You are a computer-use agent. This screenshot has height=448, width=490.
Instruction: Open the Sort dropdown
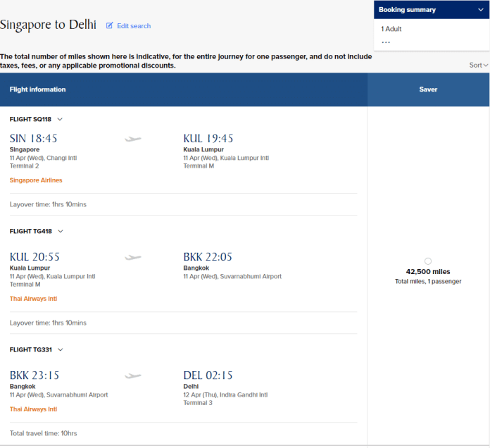479,65
